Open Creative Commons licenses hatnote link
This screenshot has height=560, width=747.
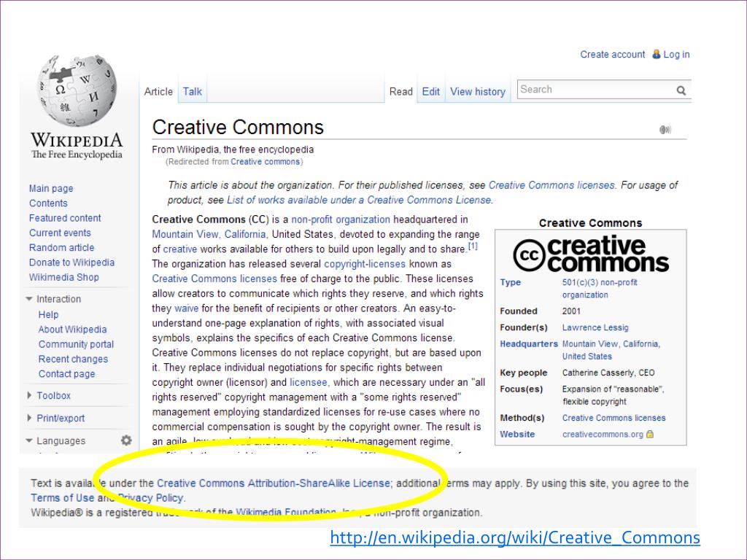[x=551, y=184]
